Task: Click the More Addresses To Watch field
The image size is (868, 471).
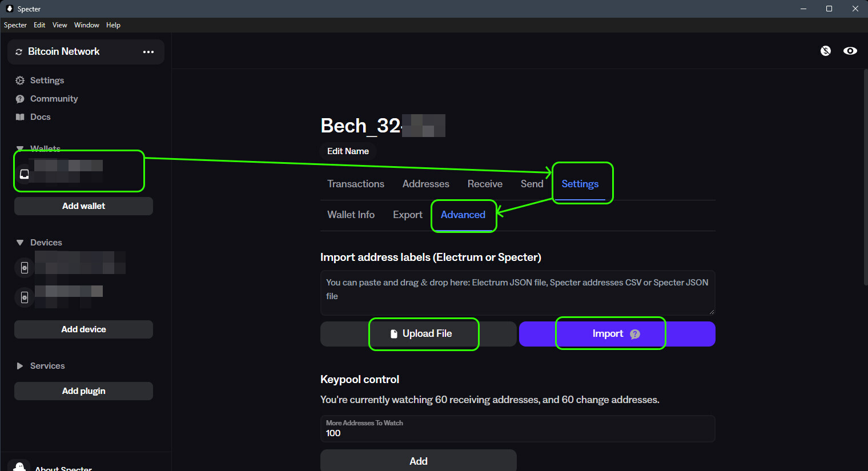Action: 518,429
